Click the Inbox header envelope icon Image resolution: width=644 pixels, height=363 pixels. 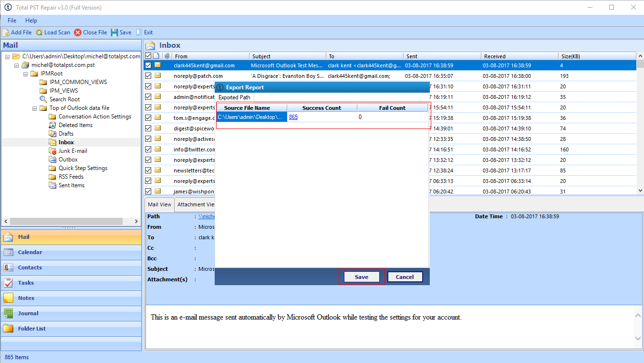pyautogui.click(x=151, y=45)
